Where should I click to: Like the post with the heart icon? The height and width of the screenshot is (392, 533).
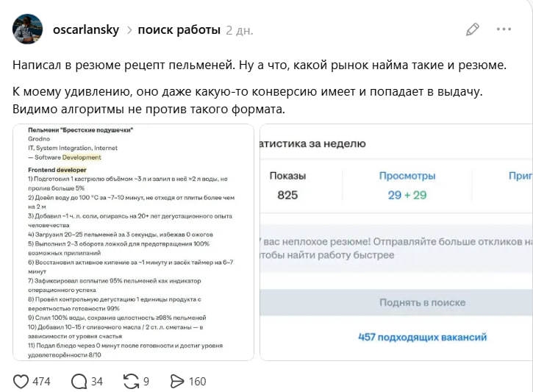pos(21,381)
